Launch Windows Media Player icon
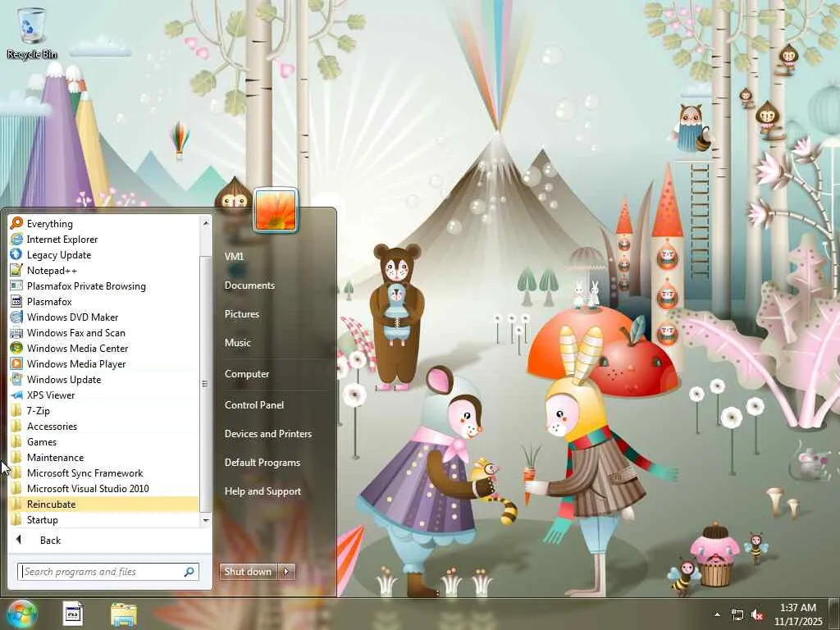Viewport: 840px width, 630px height. (x=16, y=363)
